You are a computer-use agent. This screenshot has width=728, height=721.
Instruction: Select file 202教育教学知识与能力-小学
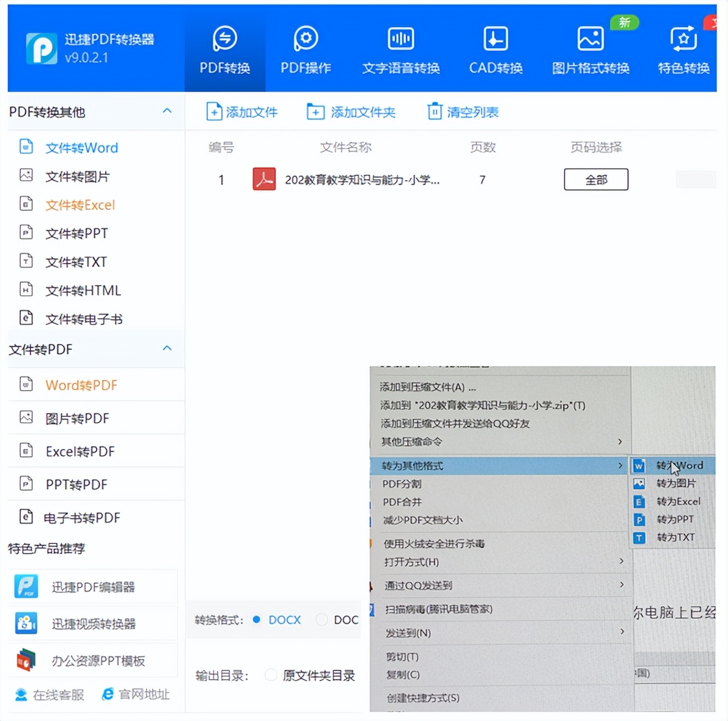(362, 180)
